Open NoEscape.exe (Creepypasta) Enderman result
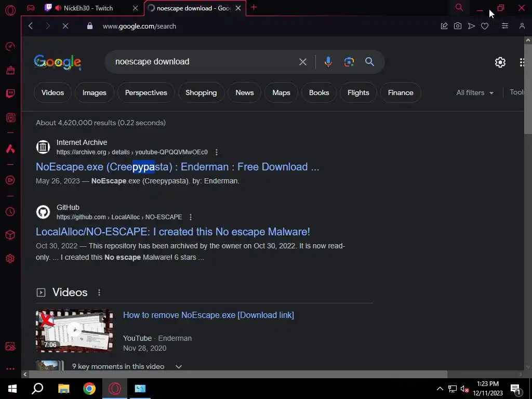The width and height of the screenshot is (532, 399). click(x=178, y=167)
